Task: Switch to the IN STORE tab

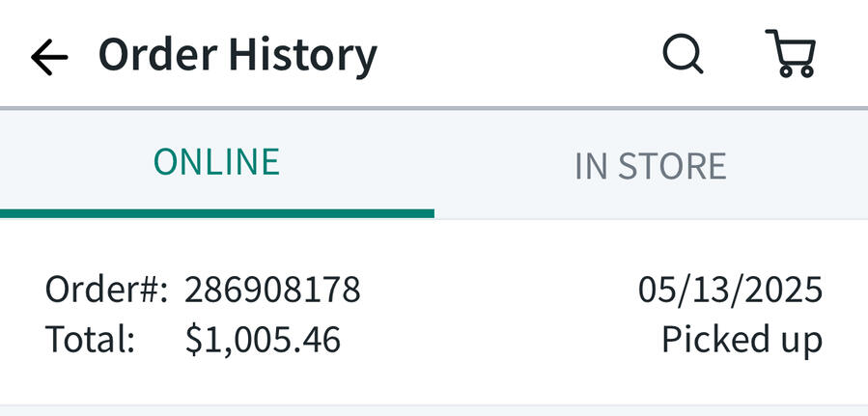Action: pos(650,166)
